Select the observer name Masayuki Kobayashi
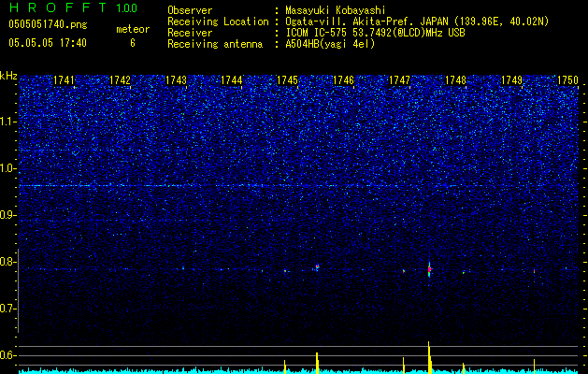 (x=336, y=10)
